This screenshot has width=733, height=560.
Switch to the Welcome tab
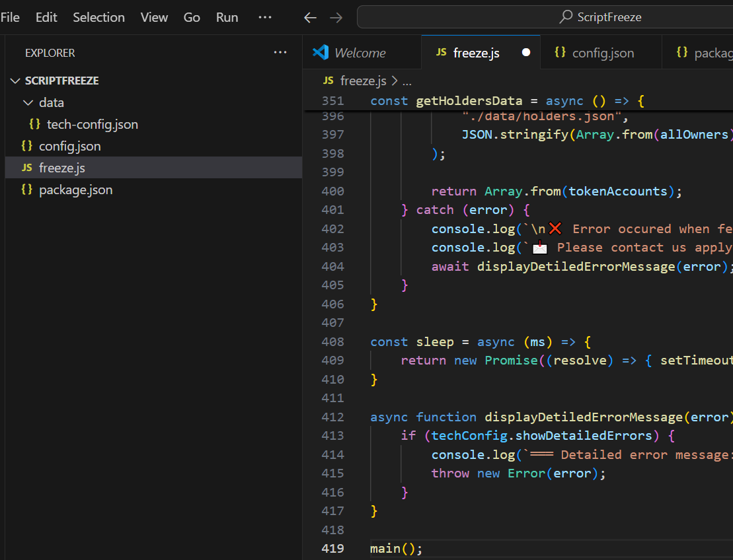tap(362, 53)
